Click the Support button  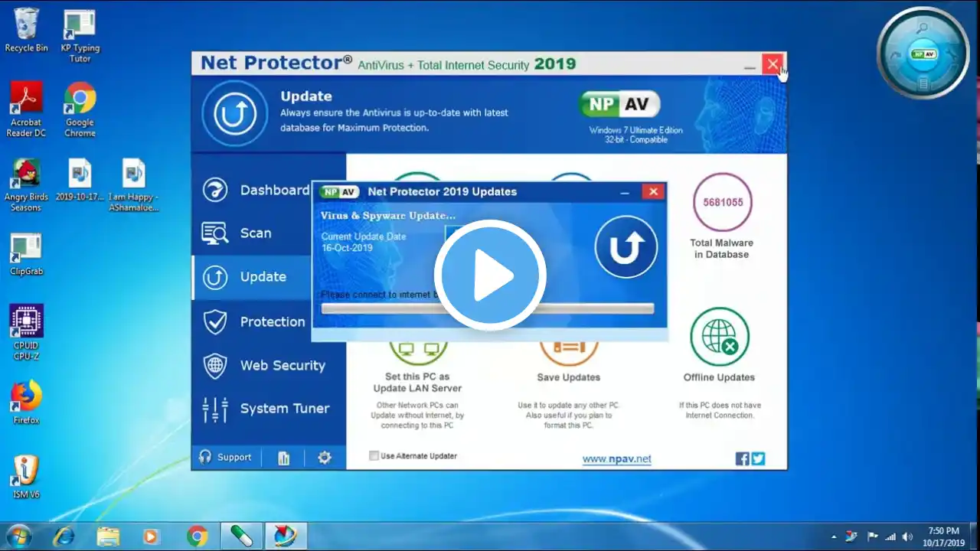pyautogui.click(x=226, y=458)
